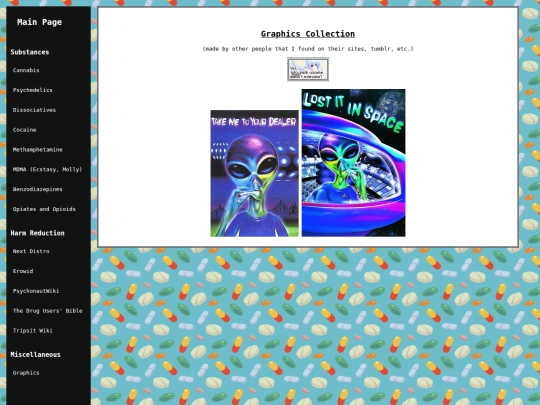The width and height of the screenshot is (540, 405).
Task: Go to Benzodiazepines page
Action: pos(38,189)
